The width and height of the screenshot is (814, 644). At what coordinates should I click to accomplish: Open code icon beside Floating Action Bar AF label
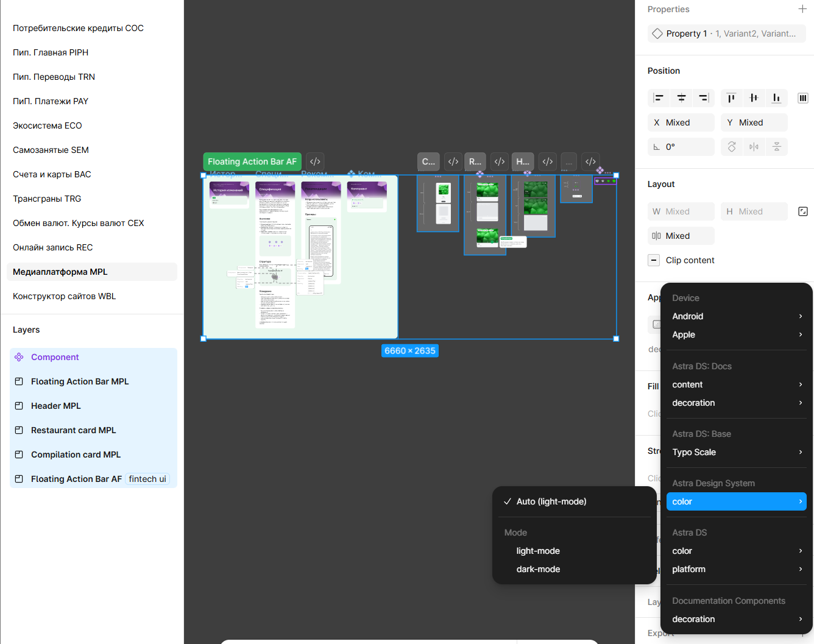tap(315, 161)
